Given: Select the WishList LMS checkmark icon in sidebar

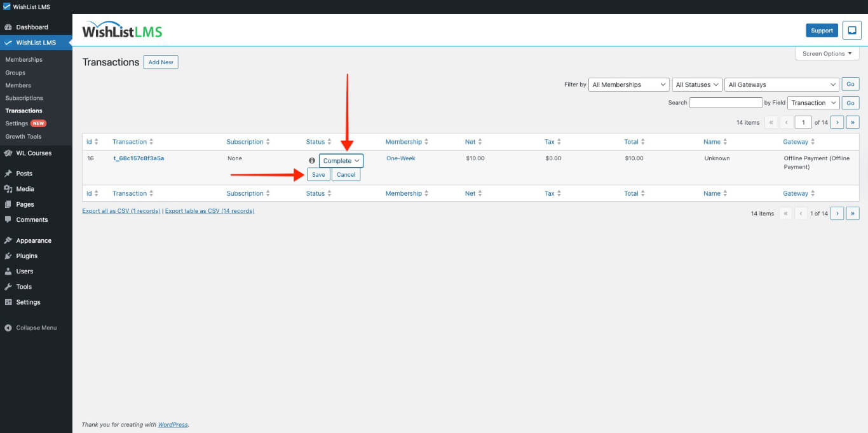Looking at the screenshot, I should tap(8, 43).
